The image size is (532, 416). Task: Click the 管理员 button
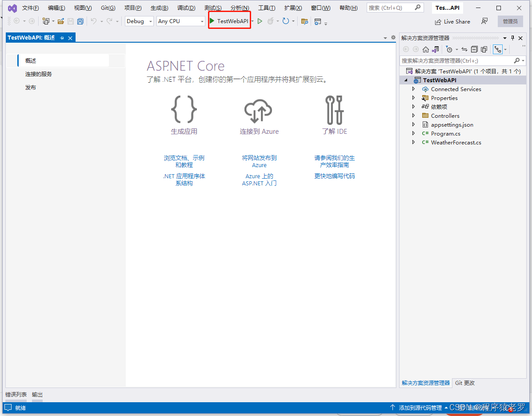pos(510,21)
